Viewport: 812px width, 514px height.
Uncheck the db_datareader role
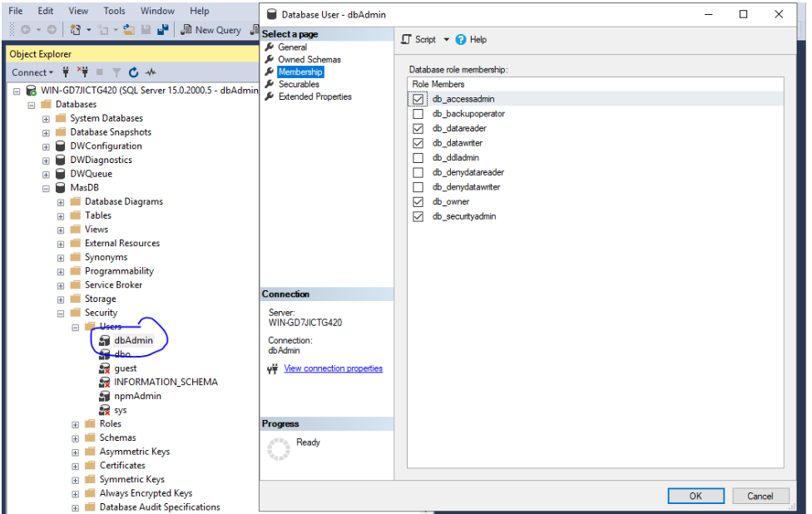click(418, 128)
